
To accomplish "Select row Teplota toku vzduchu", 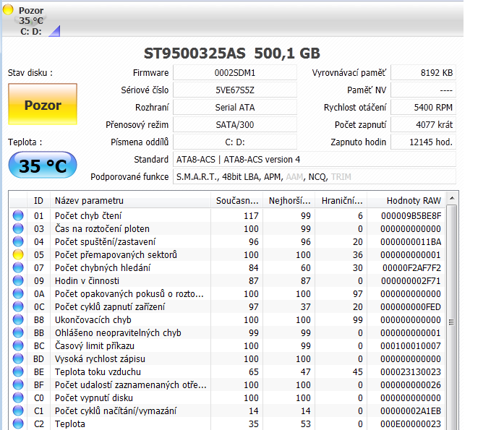I will coord(227,371).
